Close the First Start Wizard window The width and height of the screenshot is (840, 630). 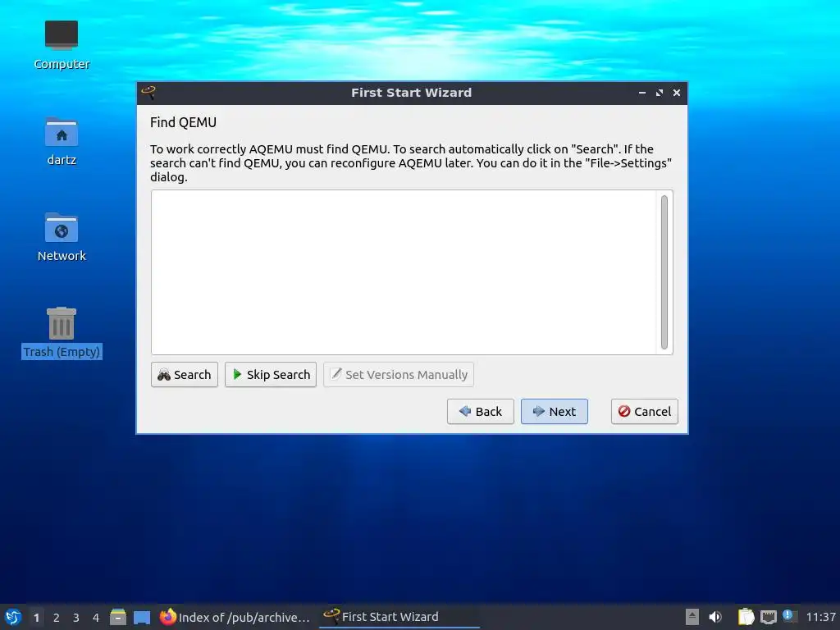pos(677,93)
